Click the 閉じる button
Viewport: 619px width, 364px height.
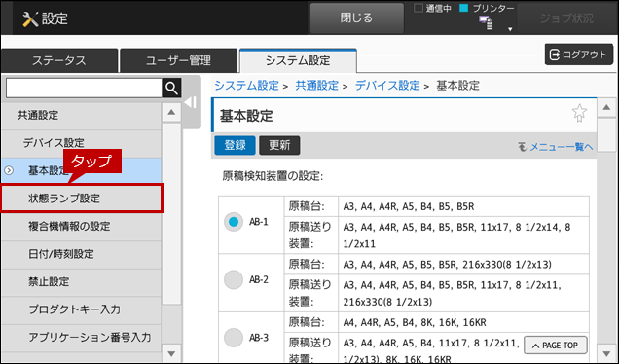coord(356,18)
